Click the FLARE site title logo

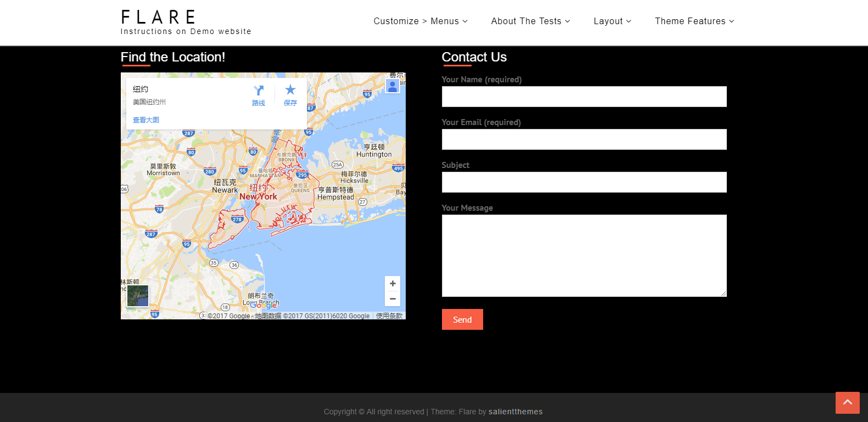coord(159,17)
